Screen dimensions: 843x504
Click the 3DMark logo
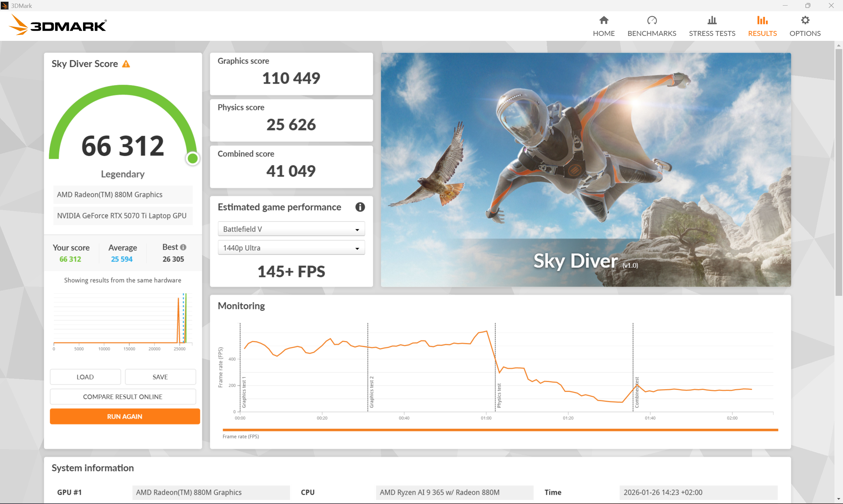[x=58, y=25]
